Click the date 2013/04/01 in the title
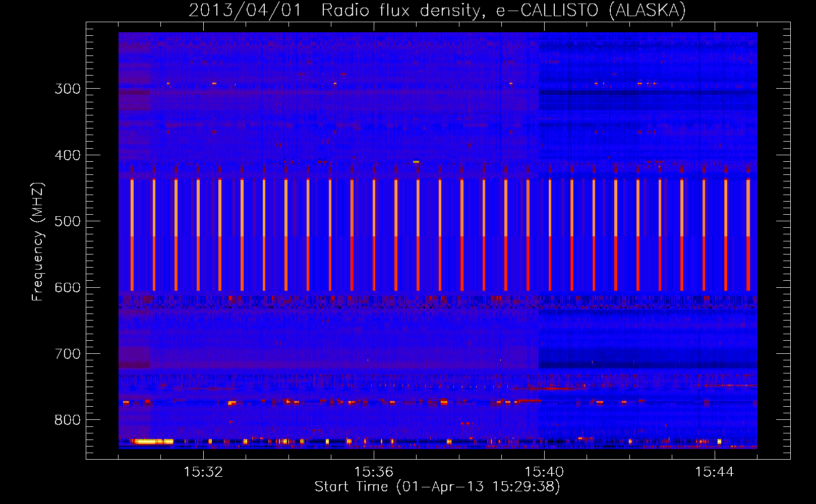Image resolution: width=816 pixels, height=504 pixels. click(x=245, y=10)
